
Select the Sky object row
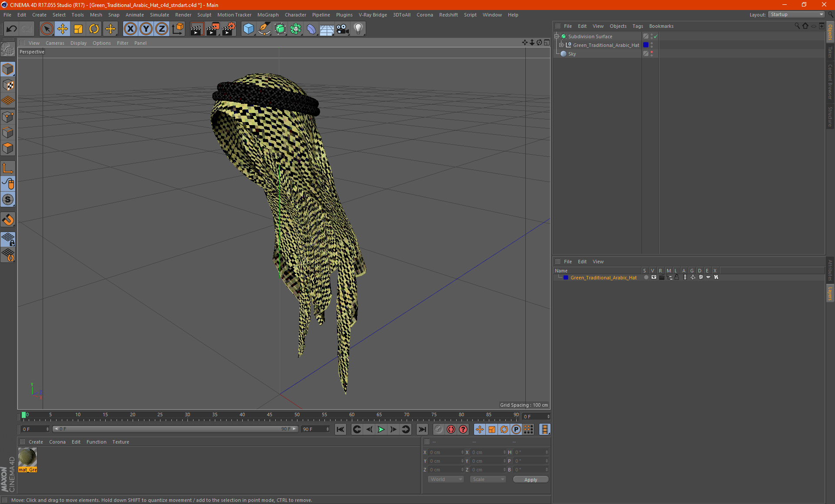[598, 54]
